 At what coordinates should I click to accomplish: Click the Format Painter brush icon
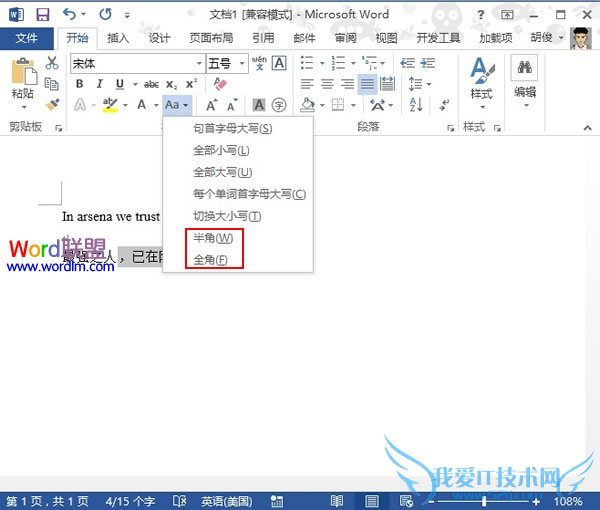[x=52, y=105]
